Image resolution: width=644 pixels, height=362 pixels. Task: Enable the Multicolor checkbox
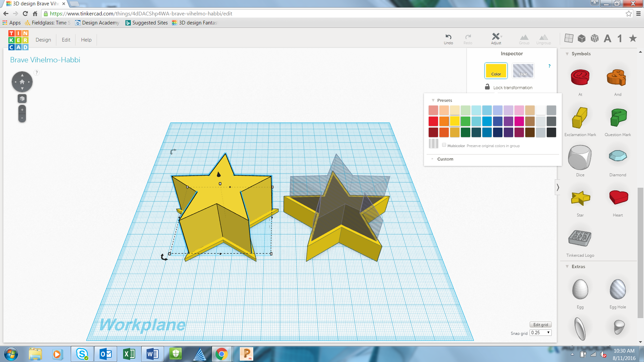pos(444,145)
